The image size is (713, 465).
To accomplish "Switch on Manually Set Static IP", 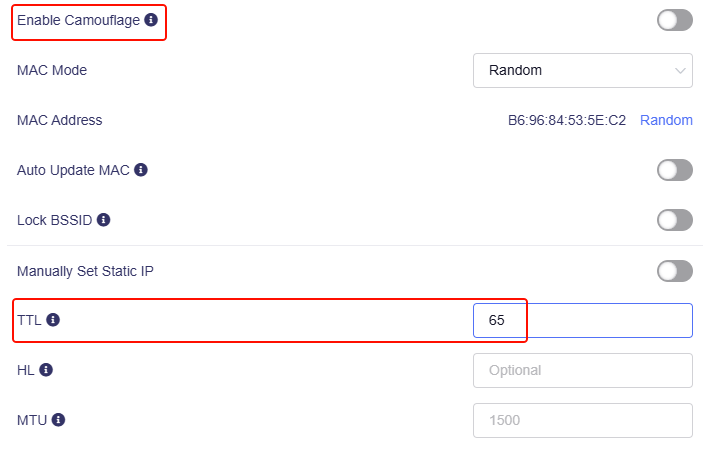I will click(674, 270).
